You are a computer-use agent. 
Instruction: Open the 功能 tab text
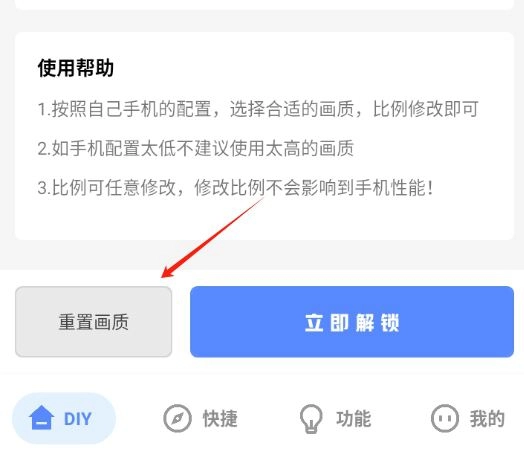pyautogui.click(x=354, y=419)
